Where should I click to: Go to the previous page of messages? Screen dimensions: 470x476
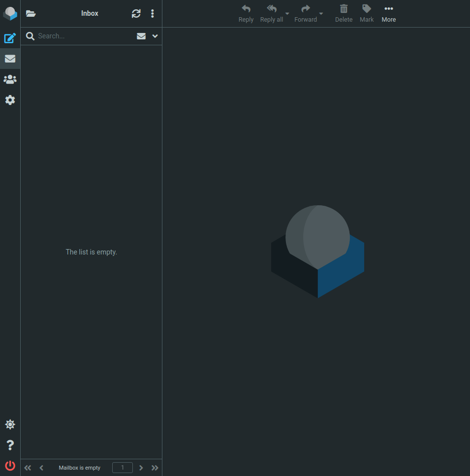[41, 468]
